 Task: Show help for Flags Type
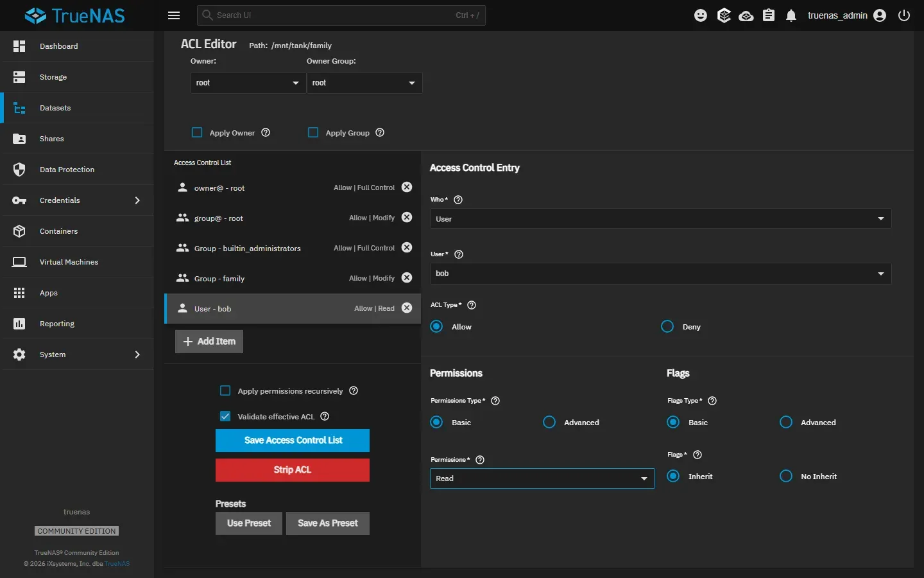[712, 401]
